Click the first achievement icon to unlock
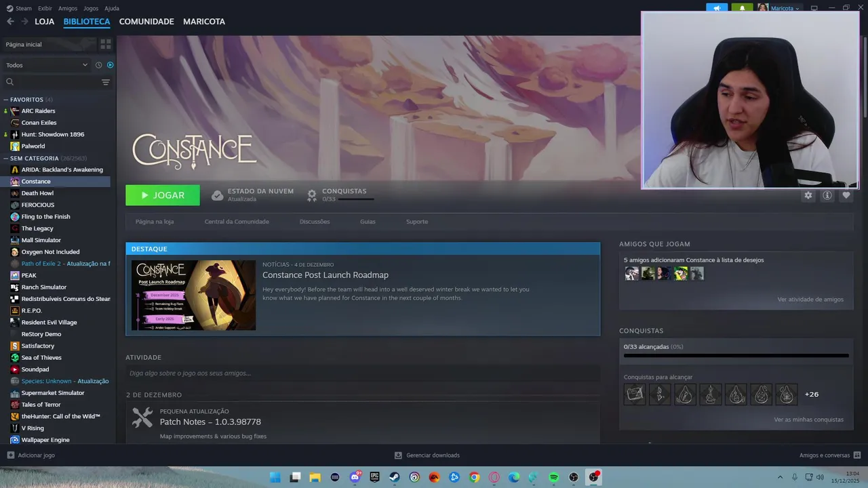This screenshot has height=488, width=868. 635,394
